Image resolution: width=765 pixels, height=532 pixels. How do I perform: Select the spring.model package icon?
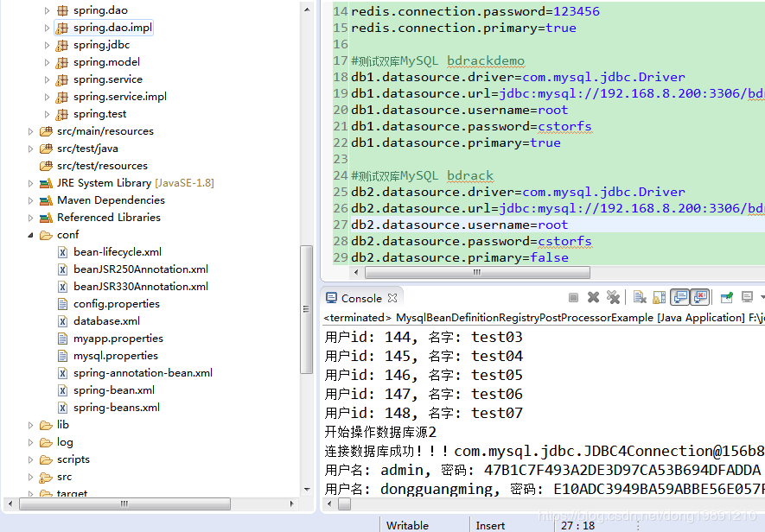click(x=62, y=62)
